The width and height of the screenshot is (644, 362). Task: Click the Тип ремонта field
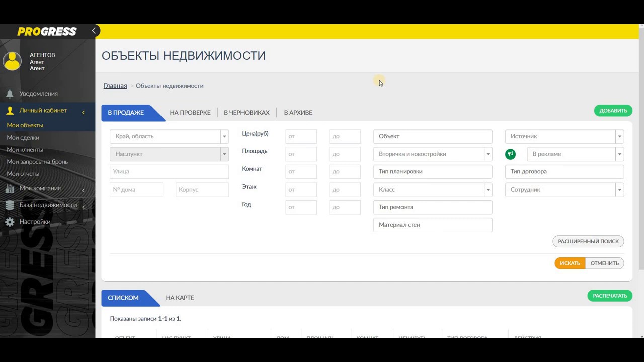tap(433, 207)
